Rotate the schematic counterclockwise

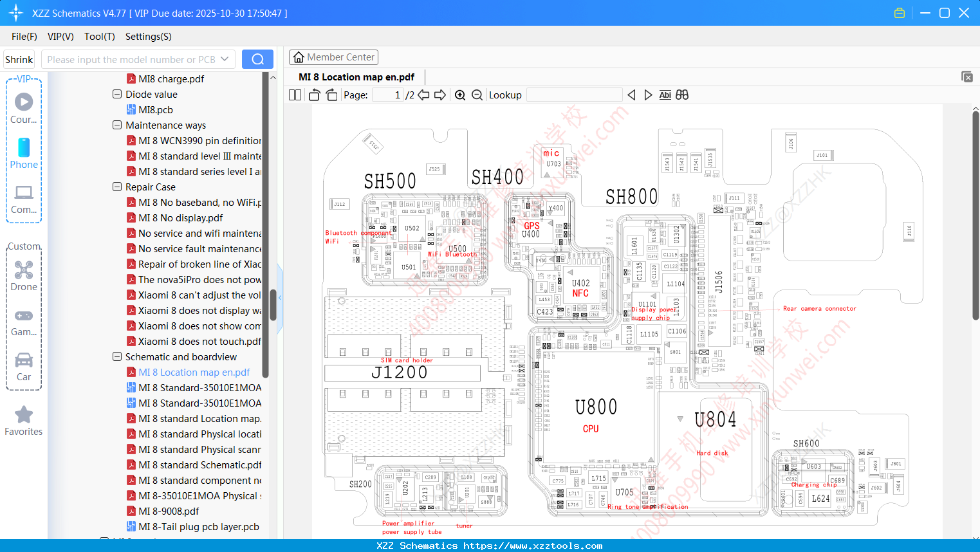313,95
